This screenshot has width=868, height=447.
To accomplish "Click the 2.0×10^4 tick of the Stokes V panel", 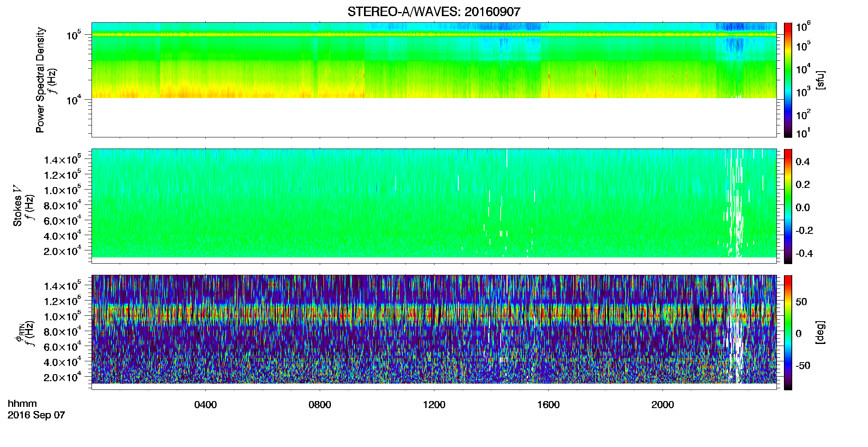I will [62, 251].
